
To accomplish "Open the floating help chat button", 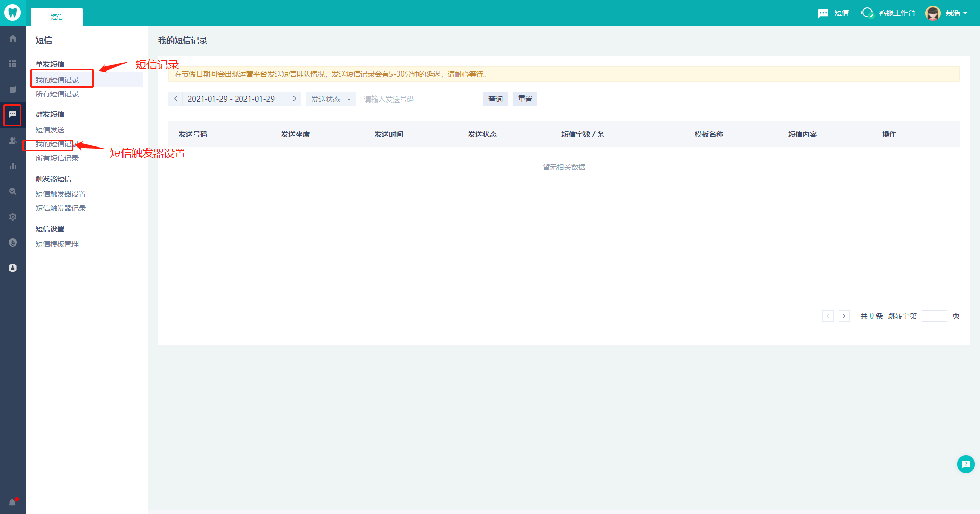I will [966, 464].
